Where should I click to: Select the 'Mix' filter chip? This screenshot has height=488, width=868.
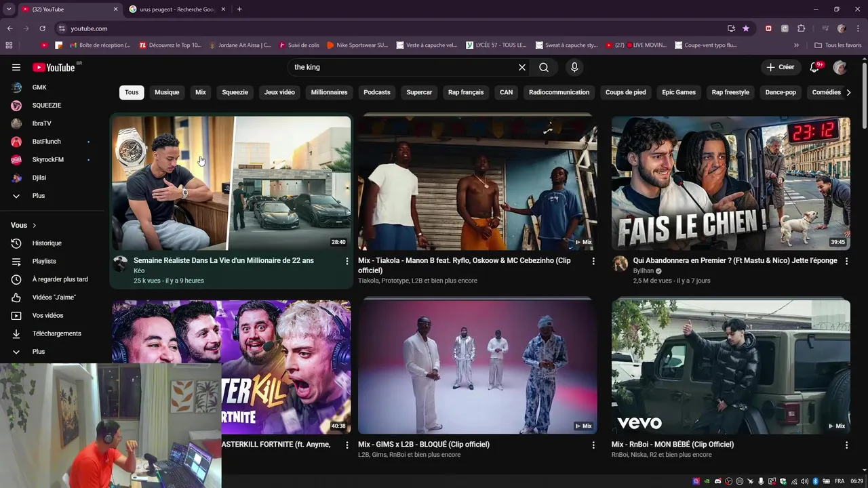[x=201, y=92]
